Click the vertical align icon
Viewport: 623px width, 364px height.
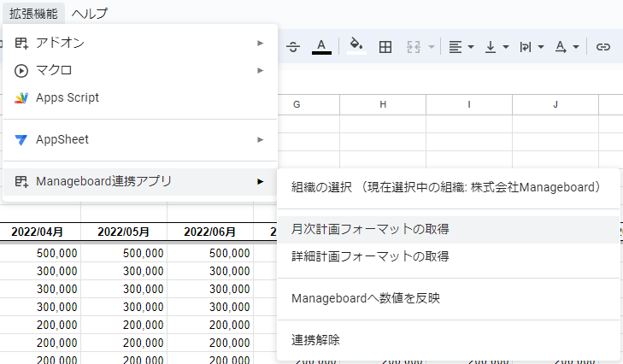491,47
